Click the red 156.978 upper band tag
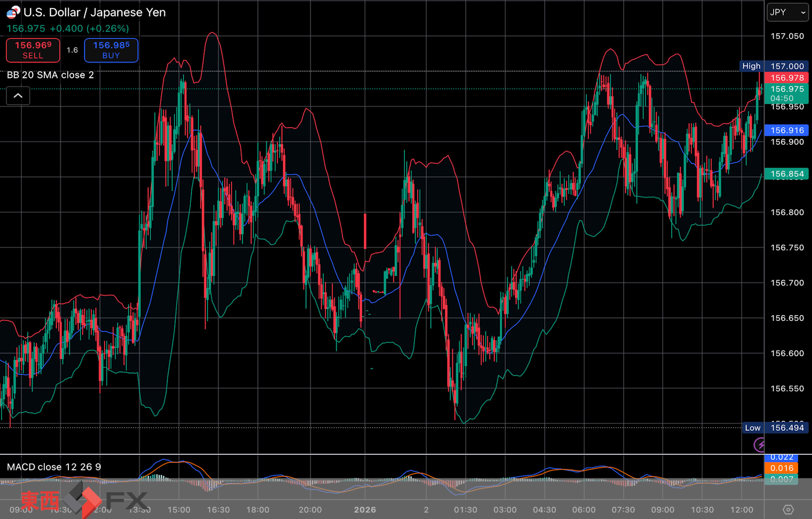The image size is (812, 519). 786,78
